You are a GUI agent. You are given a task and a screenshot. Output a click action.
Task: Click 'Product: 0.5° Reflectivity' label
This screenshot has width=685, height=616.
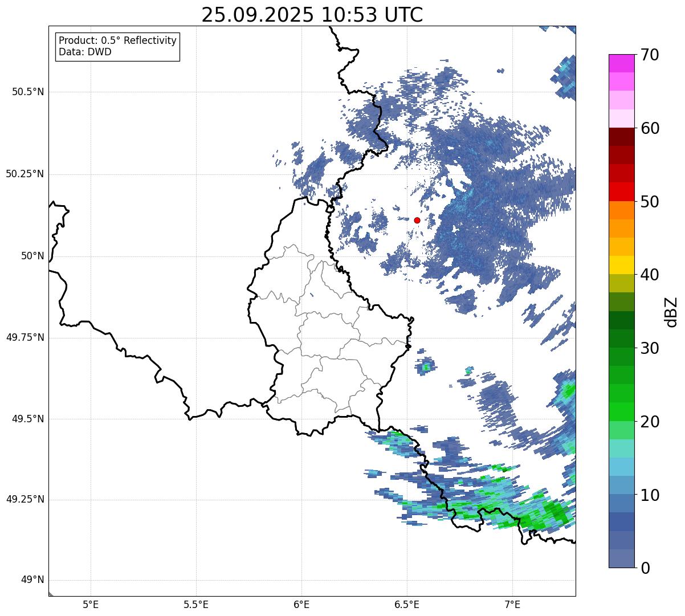118,41
